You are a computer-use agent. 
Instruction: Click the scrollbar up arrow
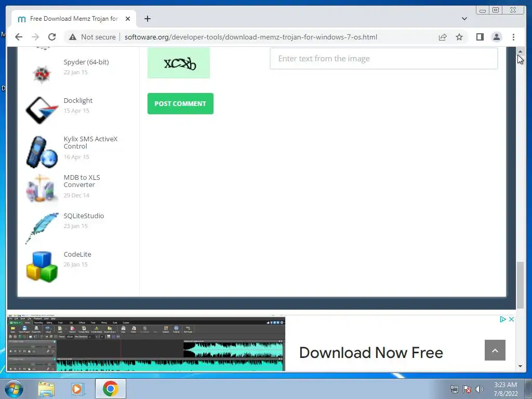tap(520, 51)
